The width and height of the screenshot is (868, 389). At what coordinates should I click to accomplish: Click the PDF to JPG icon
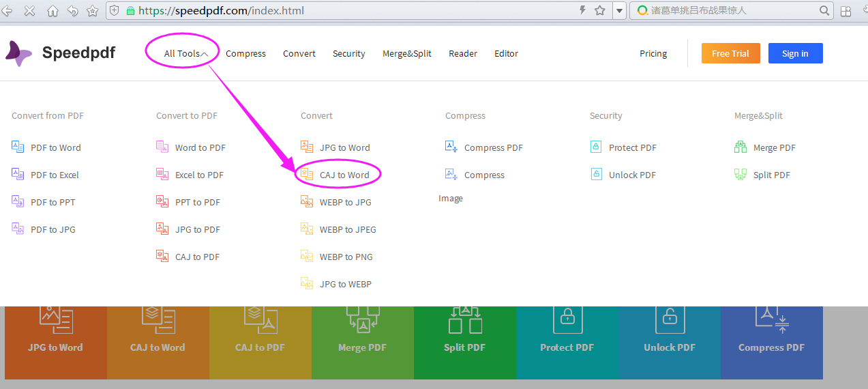[x=18, y=229]
